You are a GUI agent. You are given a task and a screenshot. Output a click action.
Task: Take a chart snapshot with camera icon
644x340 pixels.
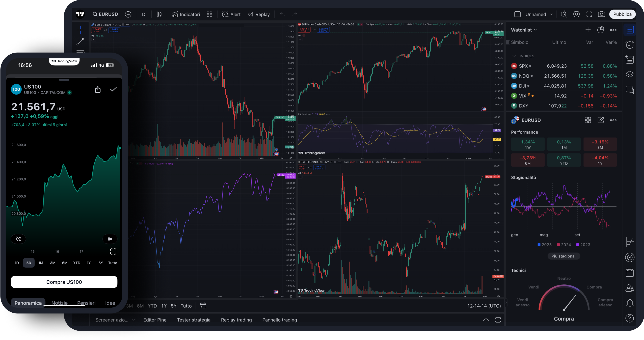click(x=601, y=14)
